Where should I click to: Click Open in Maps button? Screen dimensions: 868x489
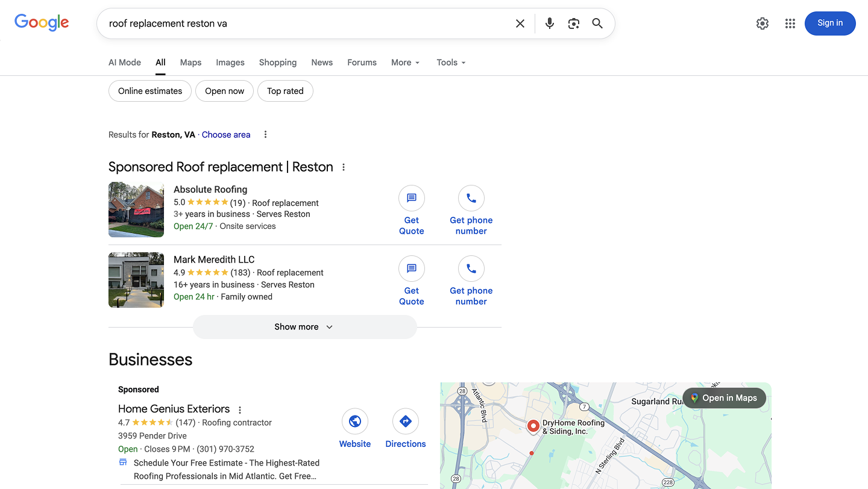coord(725,398)
